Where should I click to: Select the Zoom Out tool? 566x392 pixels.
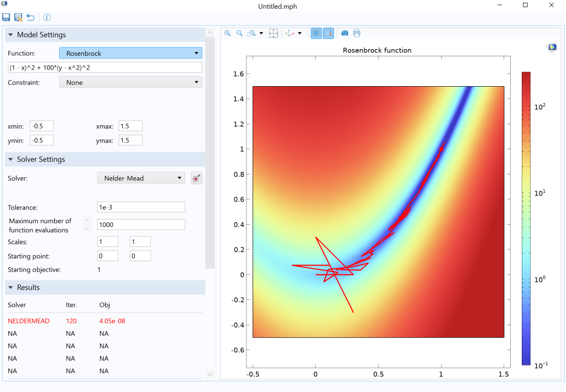pos(239,33)
